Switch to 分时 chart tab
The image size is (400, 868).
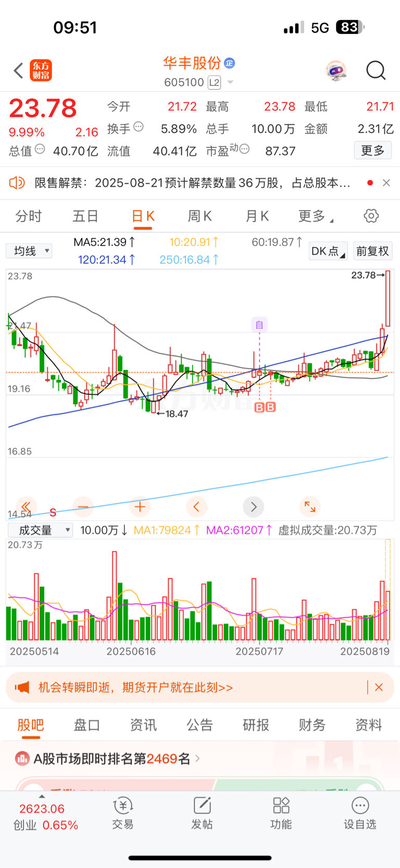click(x=29, y=216)
